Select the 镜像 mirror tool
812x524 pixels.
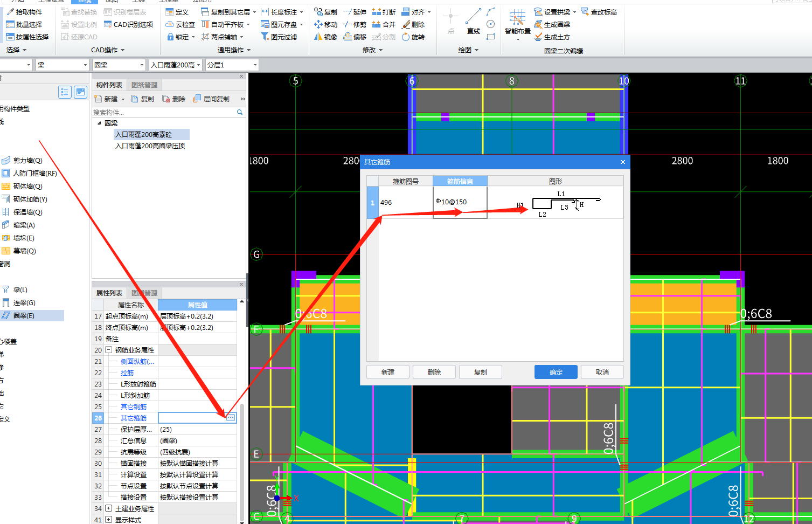[x=326, y=37]
